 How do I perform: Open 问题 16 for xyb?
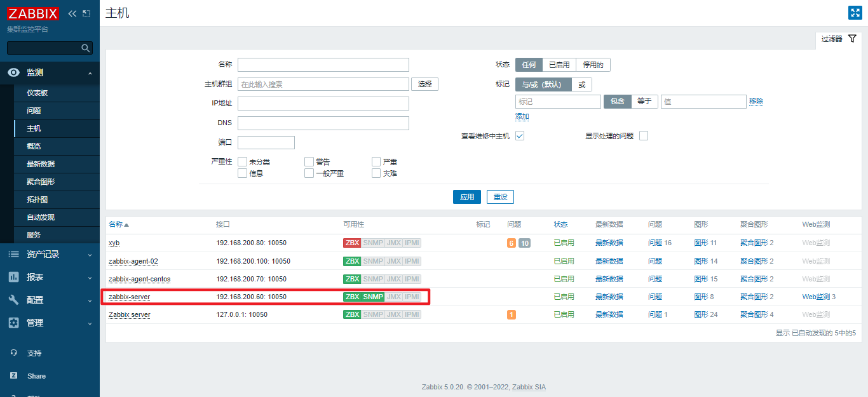point(660,243)
